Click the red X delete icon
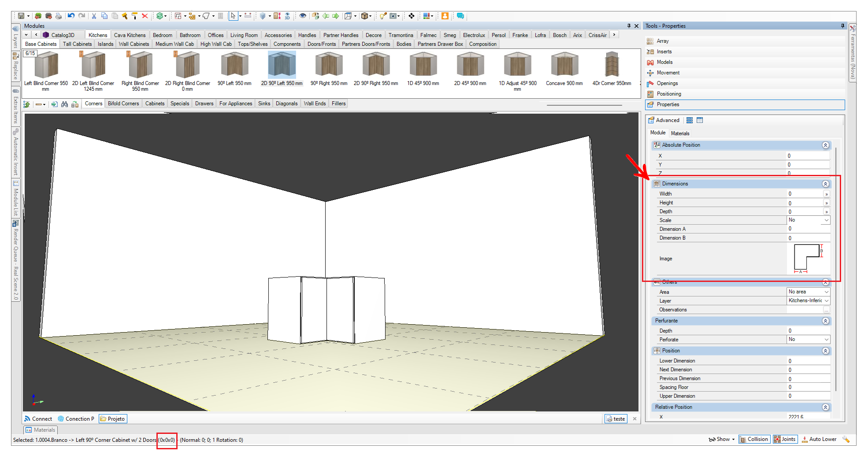Image resolution: width=868 pixels, height=459 pixels. click(145, 16)
